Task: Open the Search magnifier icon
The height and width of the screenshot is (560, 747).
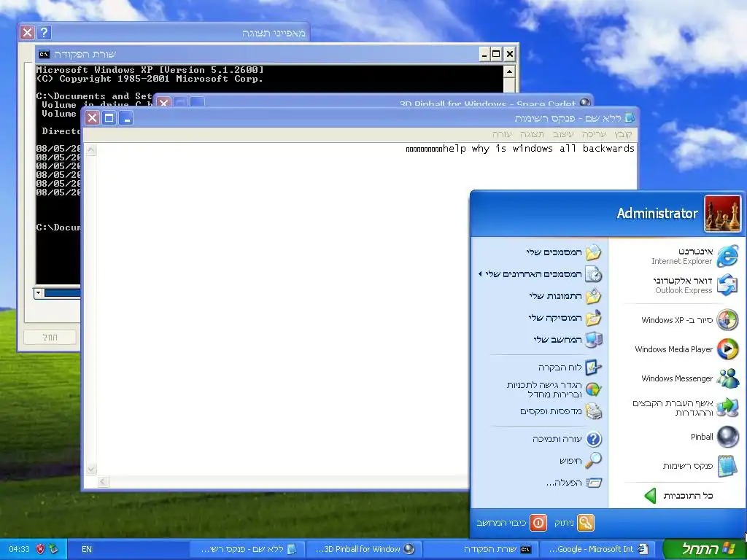Action: coord(594,461)
